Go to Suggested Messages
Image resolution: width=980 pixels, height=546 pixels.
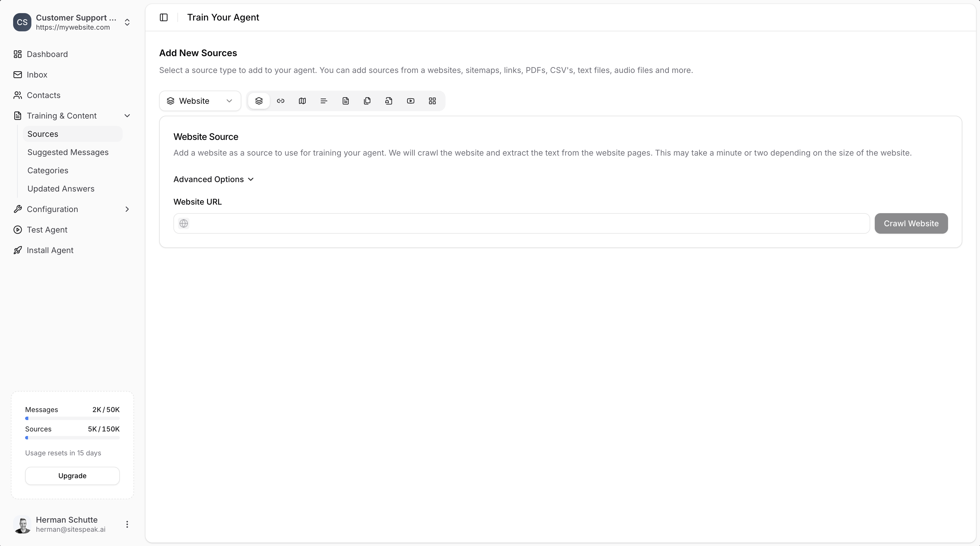coord(68,152)
